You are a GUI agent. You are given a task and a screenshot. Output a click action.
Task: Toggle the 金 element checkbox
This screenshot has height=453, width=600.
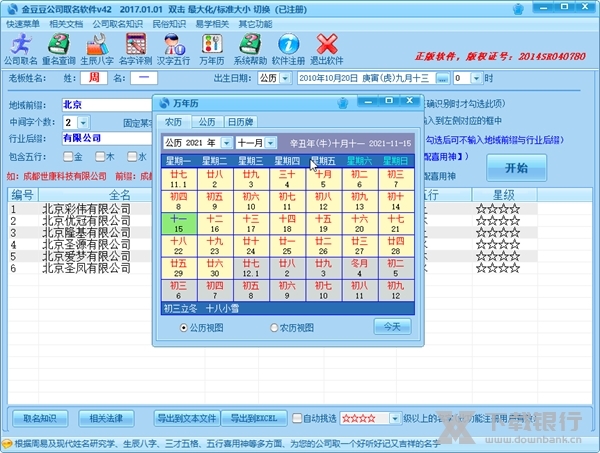coord(68,156)
